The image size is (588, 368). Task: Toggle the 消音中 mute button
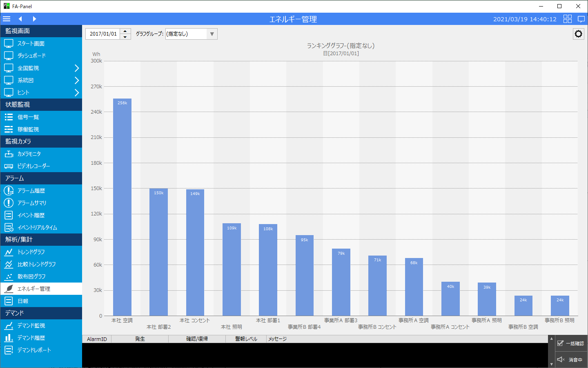coord(571,360)
